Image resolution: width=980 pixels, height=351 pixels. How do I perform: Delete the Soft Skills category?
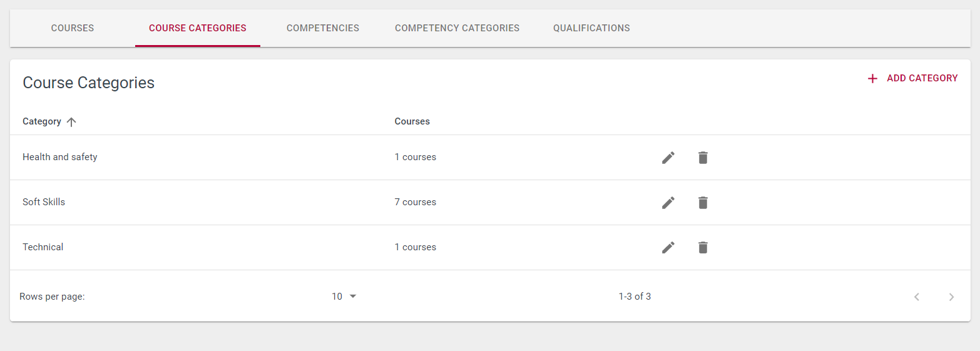tap(703, 203)
